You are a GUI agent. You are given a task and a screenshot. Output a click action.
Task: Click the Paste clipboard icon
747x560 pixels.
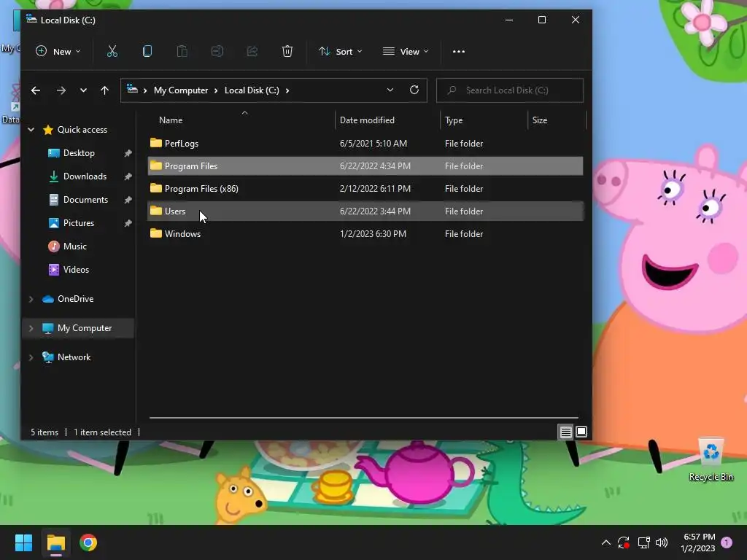(182, 52)
